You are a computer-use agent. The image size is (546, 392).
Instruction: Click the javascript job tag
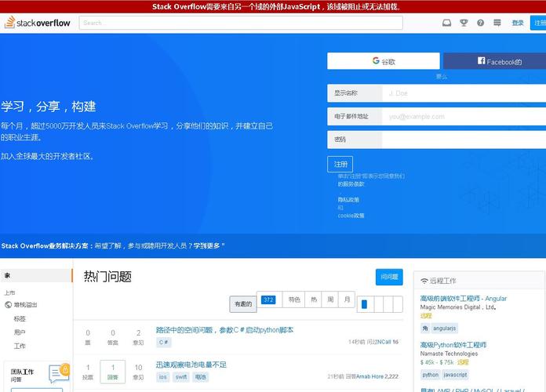(455, 375)
